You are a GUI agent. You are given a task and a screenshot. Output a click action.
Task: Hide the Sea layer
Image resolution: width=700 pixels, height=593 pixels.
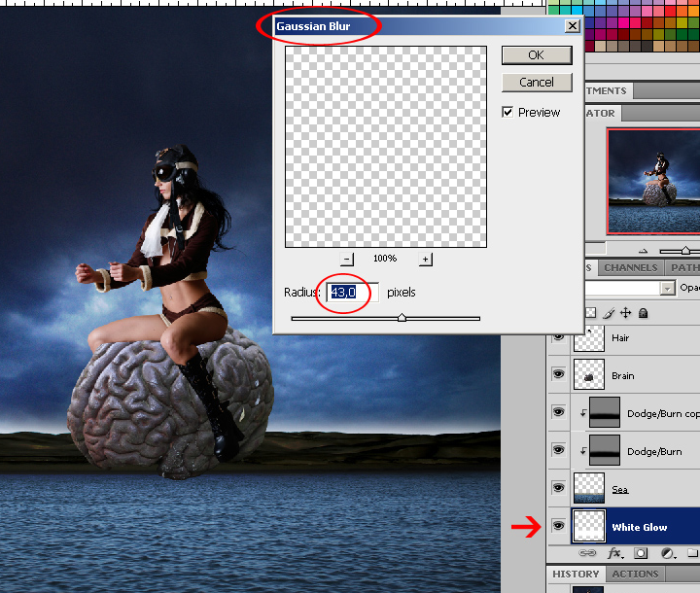tap(558, 487)
